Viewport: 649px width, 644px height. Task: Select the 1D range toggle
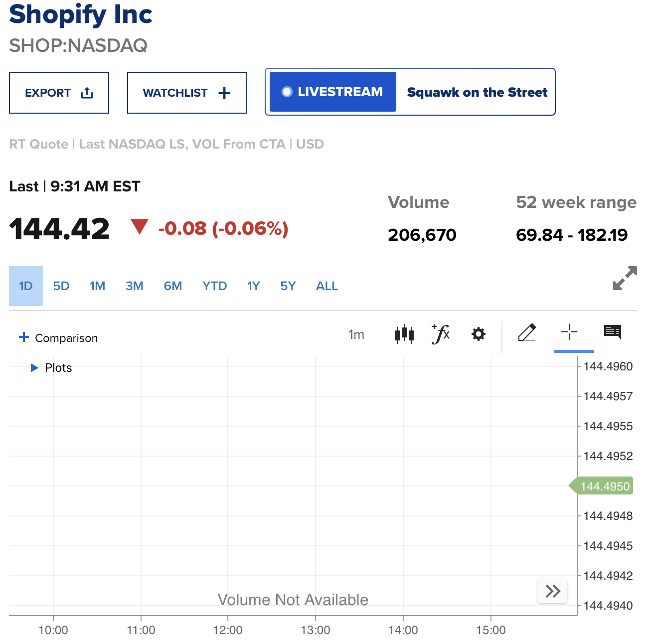[x=26, y=286]
